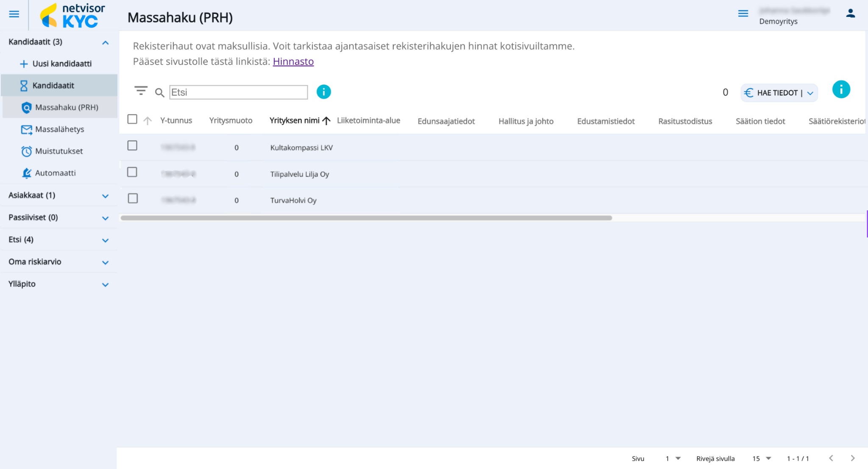Open Muistutukset alarm clock item
Screen dimensions: 868x469
point(58,151)
